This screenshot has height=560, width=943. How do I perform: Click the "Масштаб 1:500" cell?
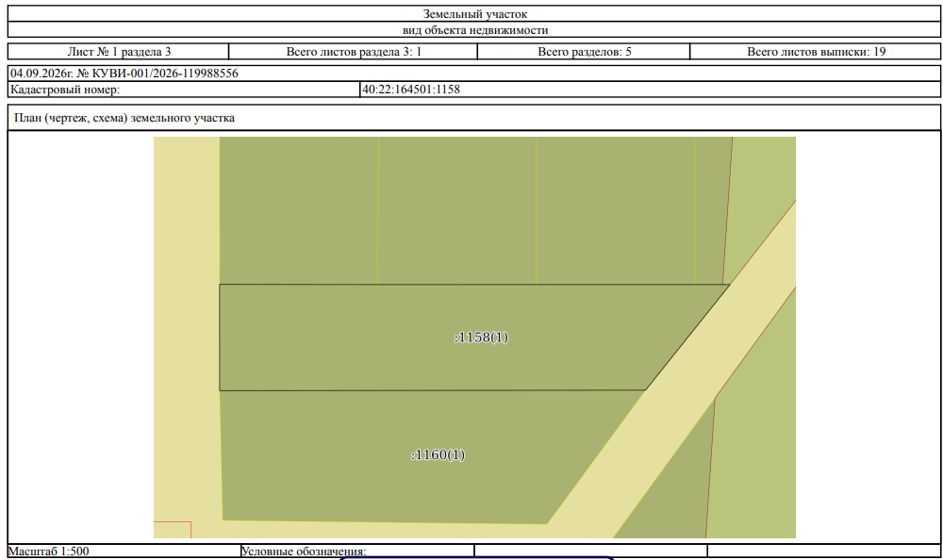coord(124,551)
